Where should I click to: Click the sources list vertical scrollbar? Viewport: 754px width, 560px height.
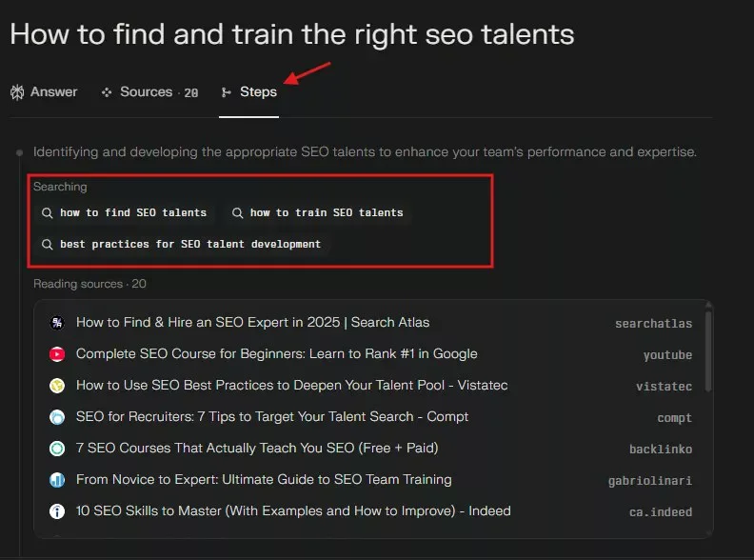(707, 350)
